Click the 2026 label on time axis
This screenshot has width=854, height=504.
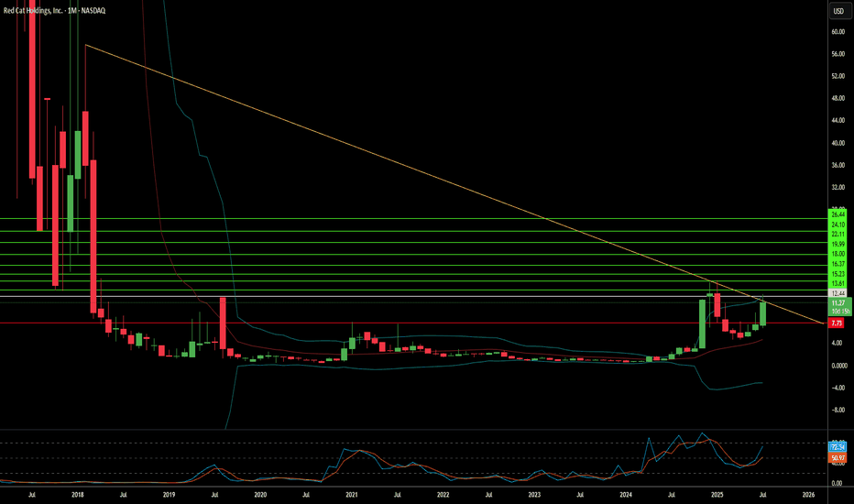tap(809, 495)
